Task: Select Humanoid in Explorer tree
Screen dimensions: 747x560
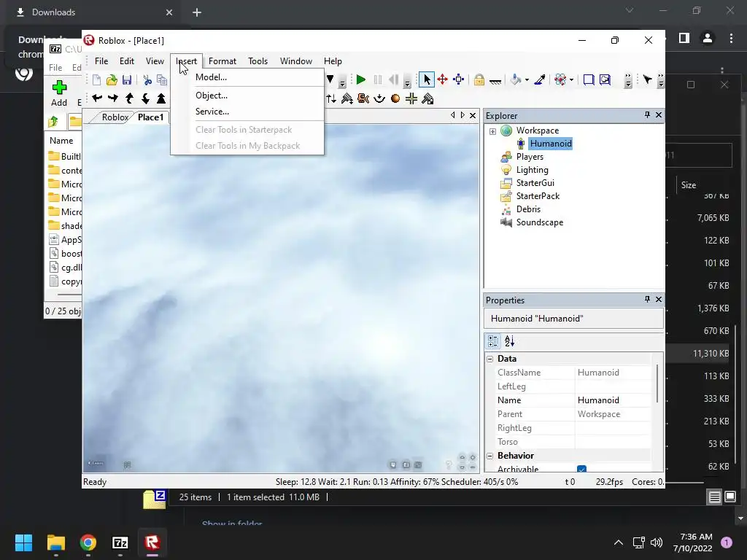Action: pyautogui.click(x=551, y=144)
